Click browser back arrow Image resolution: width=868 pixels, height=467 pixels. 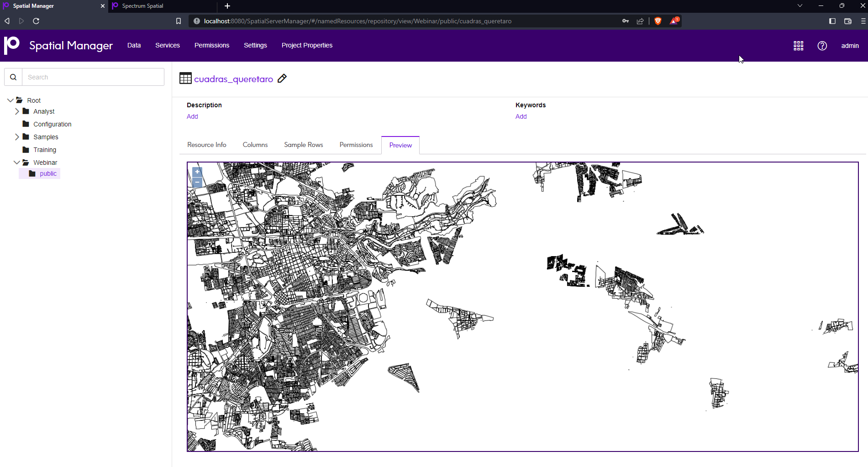(x=7, y=21)
